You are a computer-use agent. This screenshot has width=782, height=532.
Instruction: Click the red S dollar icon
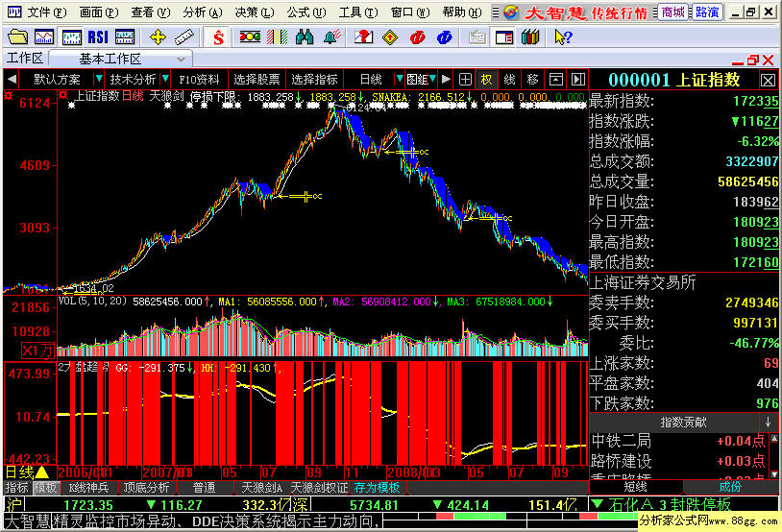pyautogui.click(x=218, y=36)
